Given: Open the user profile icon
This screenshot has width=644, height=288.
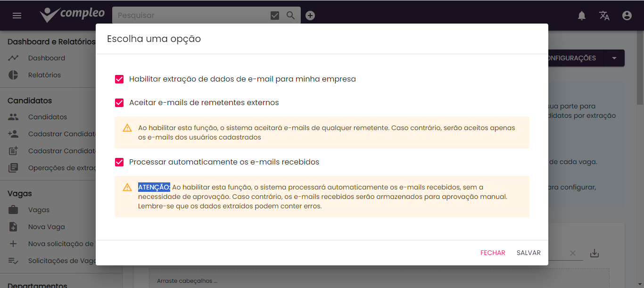Looking at the screenshot, I should (x=627, y=15).
